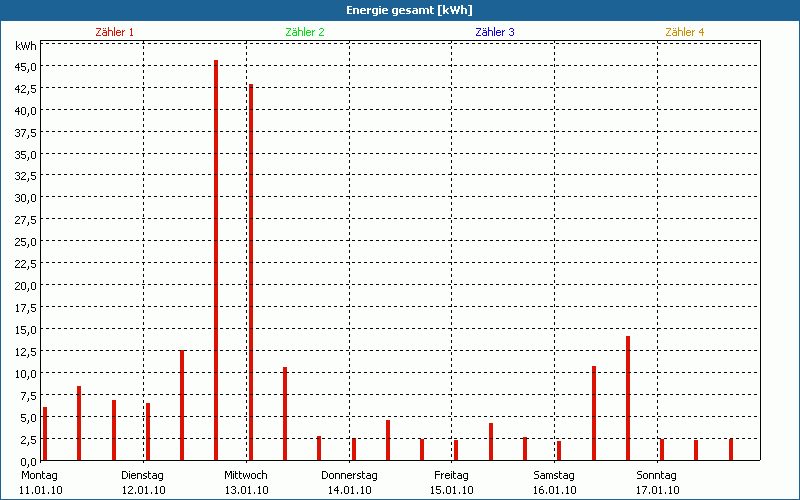Click the Samstag bar reaching about 10,5 kWh
Viewport: 800px width, 500px height.
[x=594, y=413]
